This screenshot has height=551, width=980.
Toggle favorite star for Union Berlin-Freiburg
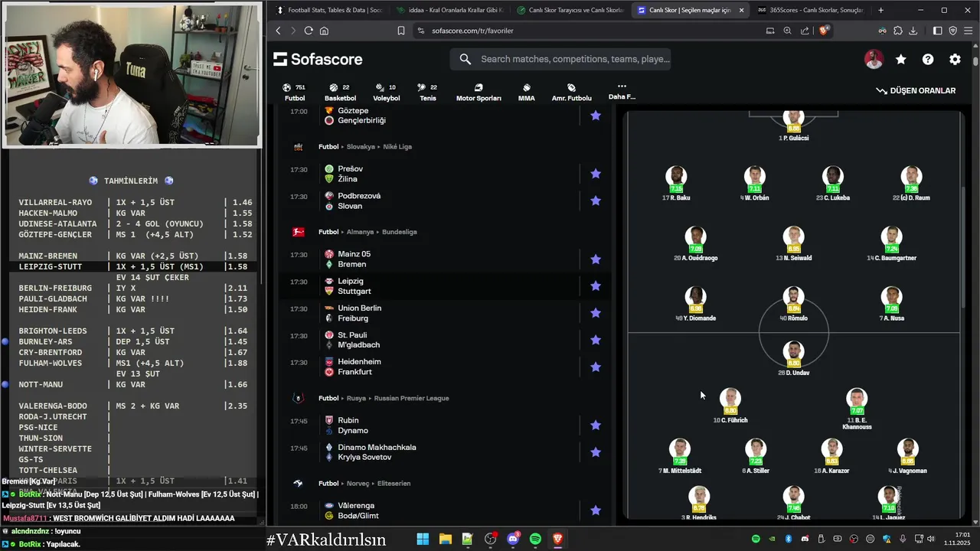[596, 313]
